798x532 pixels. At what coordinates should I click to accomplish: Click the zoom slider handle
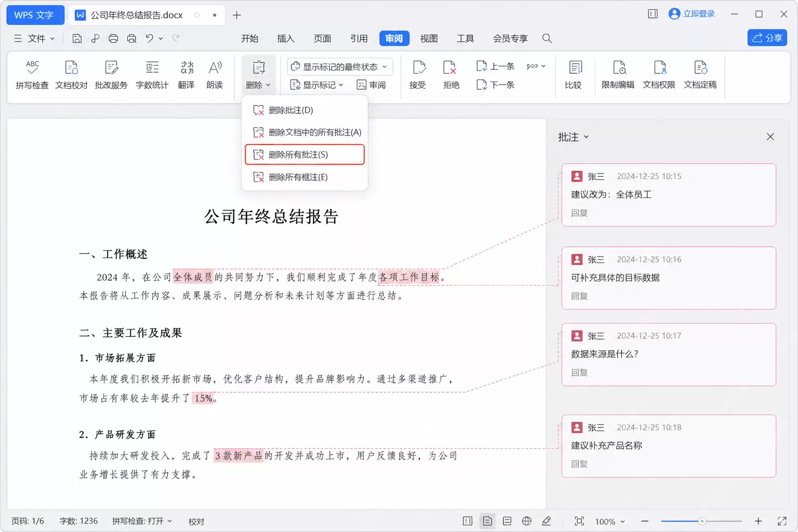[702, 521]
